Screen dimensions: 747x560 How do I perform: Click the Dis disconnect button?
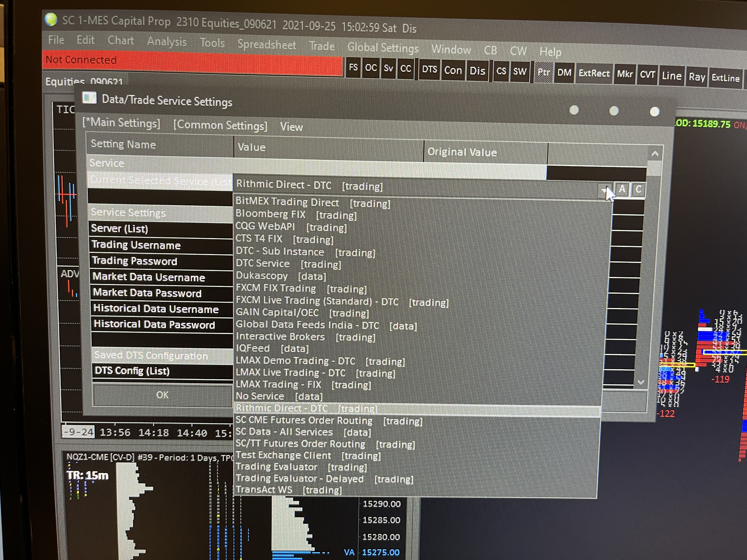pyautogui.click(x=477, y=71)
